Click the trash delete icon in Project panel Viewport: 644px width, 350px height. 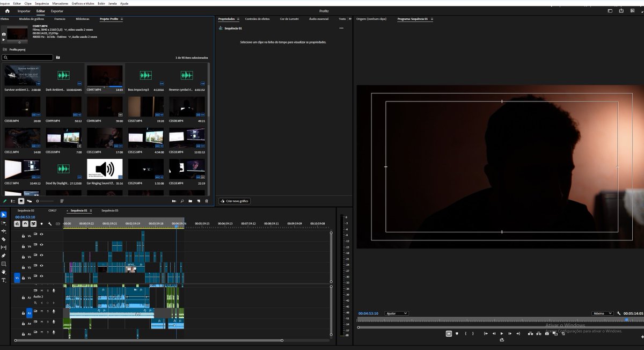207,201
